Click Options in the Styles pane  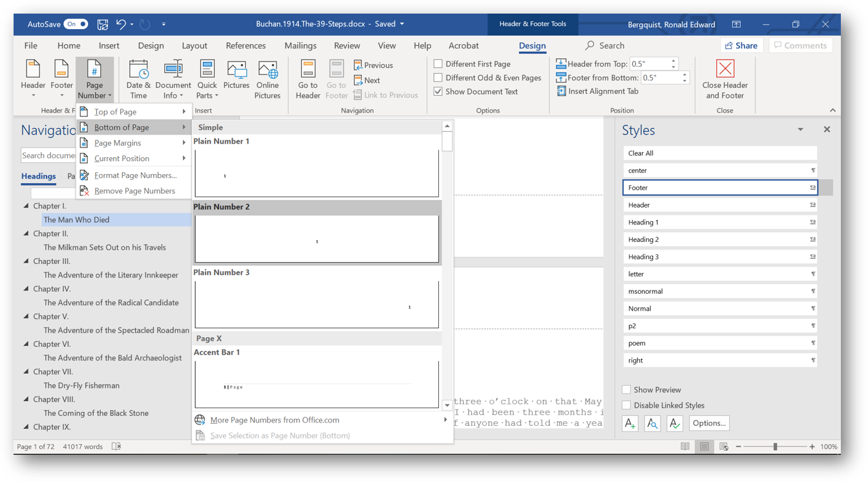pyautogui.click(x=709, y=423)
